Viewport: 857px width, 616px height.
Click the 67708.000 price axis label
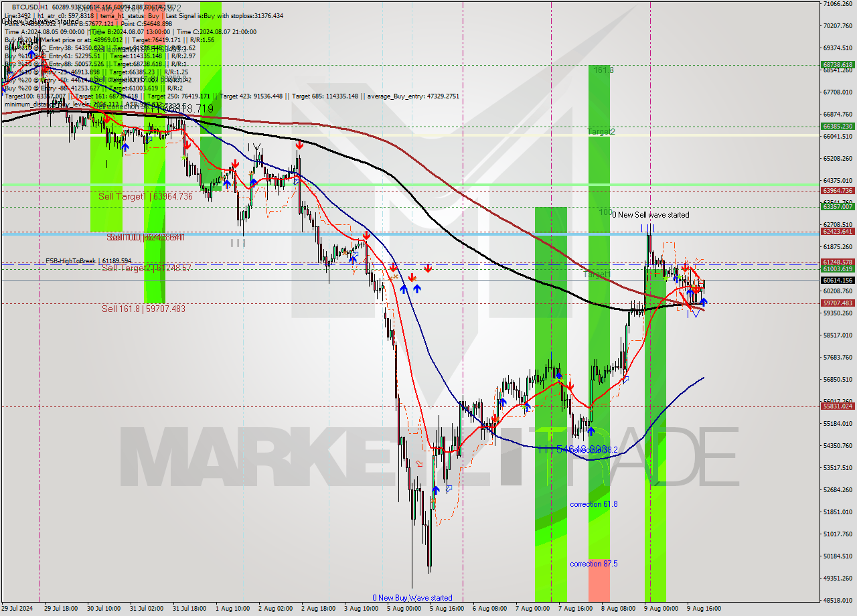tap(838, 92)
